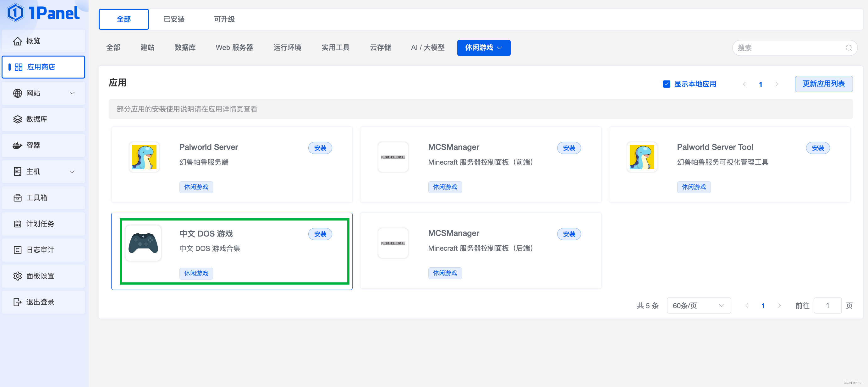Switch to the 可升级 tab
Screen dimensions: 868x387
click(x=224, y=19)
